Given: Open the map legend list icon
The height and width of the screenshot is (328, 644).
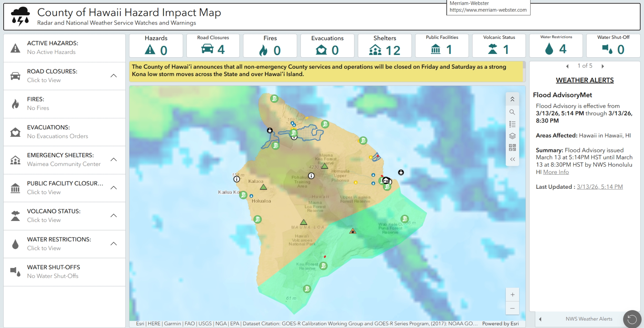Looking at the screenshot, I should [512, 124].
